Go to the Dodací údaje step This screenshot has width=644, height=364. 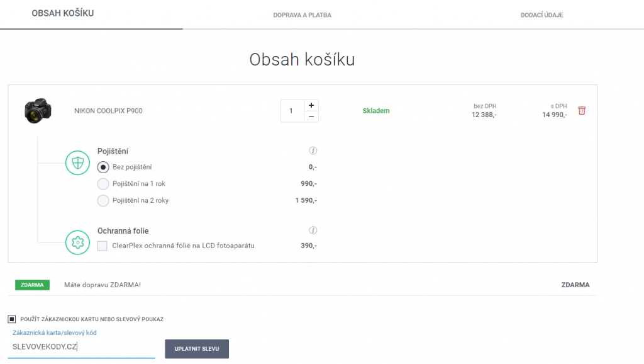coord(541,15)
